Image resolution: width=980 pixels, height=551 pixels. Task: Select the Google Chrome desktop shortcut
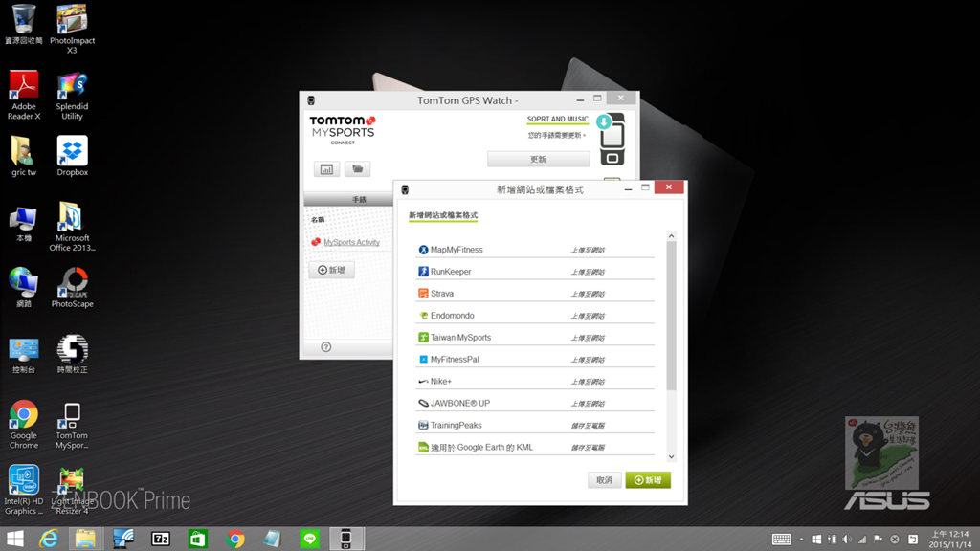pos(24,425)
